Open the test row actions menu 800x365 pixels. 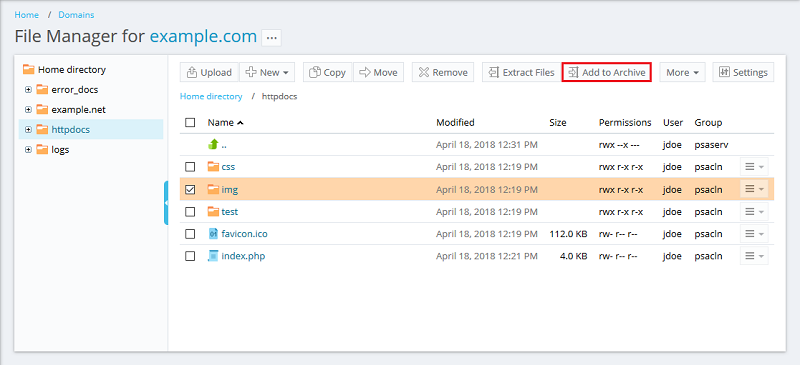(754, 211)
